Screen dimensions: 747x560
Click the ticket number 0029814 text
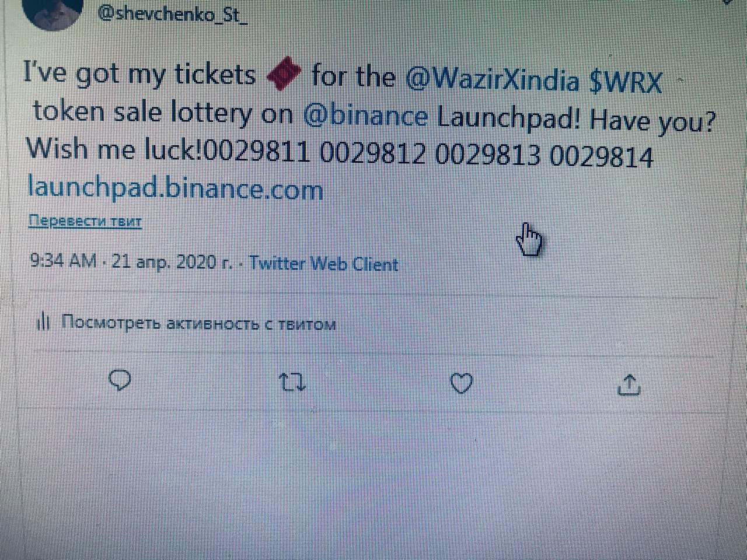click(x=602, y=156)
